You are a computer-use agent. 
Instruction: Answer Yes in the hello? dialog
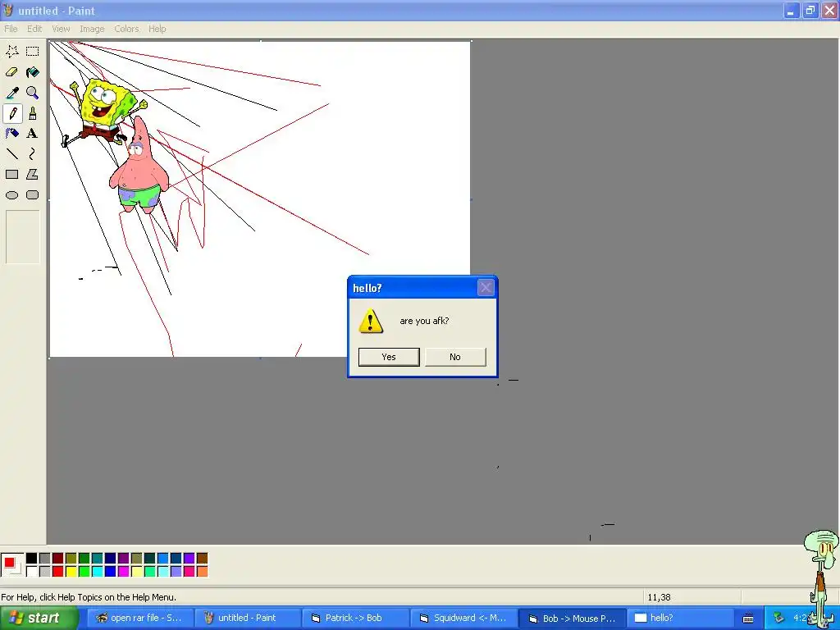pos(389,357)
